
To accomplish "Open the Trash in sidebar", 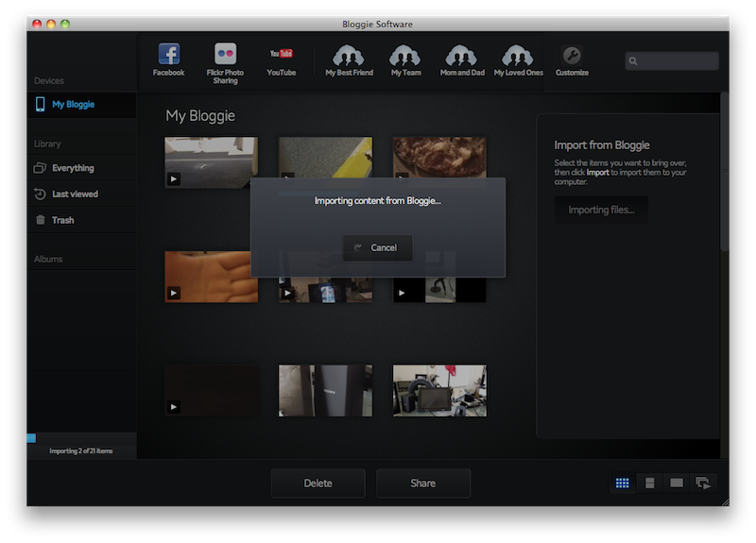I will (x=81, y=220).
